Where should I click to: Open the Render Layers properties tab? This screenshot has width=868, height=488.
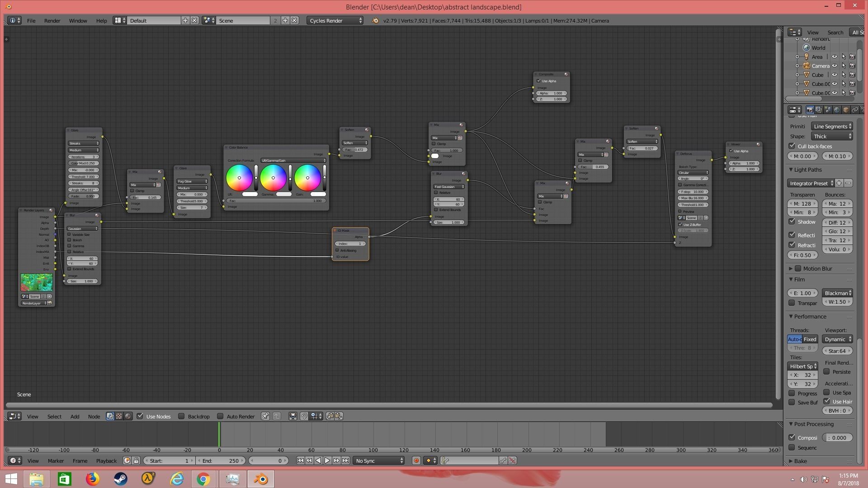(818, 110)
